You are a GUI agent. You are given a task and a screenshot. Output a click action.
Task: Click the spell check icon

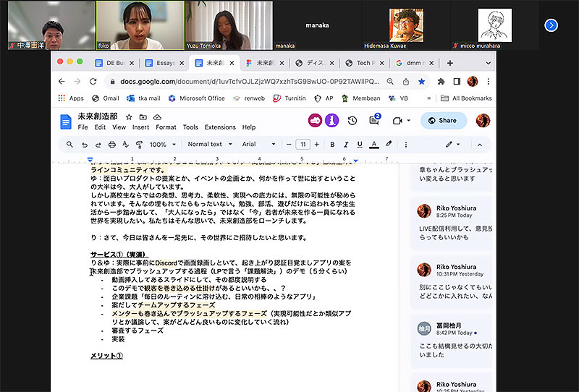click(124, 145)
